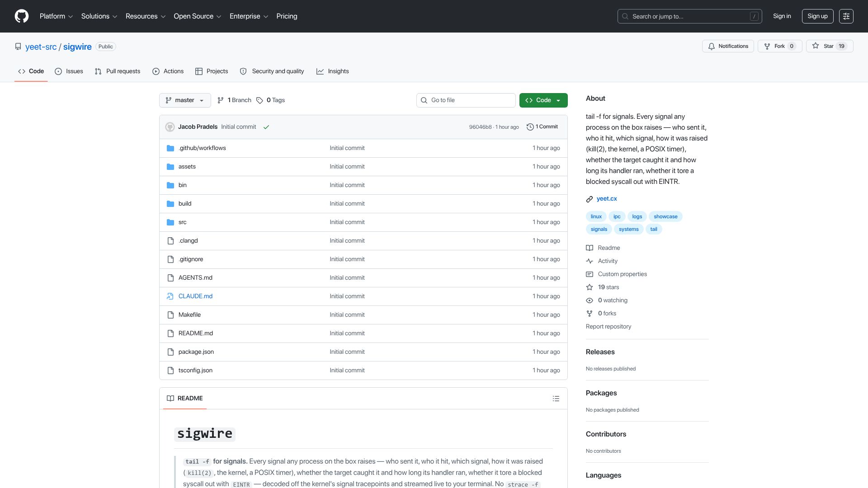This screenshot has width=868, height=488.
Task: Click the green check status icon
Action: pyautogui.click(x=266, y=127)
